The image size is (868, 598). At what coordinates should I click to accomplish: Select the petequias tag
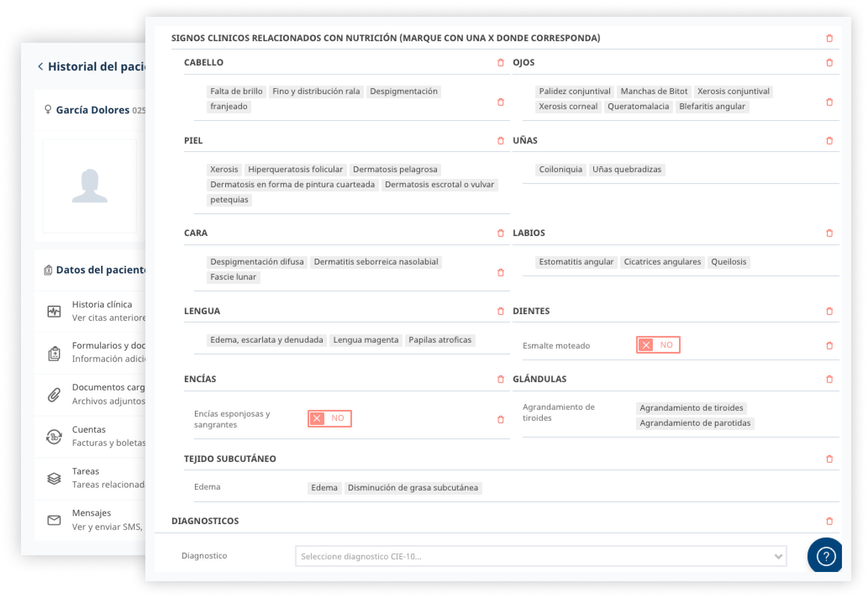[229, 200]
